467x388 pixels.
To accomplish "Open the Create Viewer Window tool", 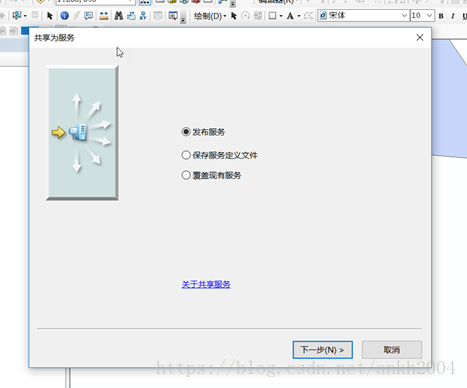I will pos(173,16).
